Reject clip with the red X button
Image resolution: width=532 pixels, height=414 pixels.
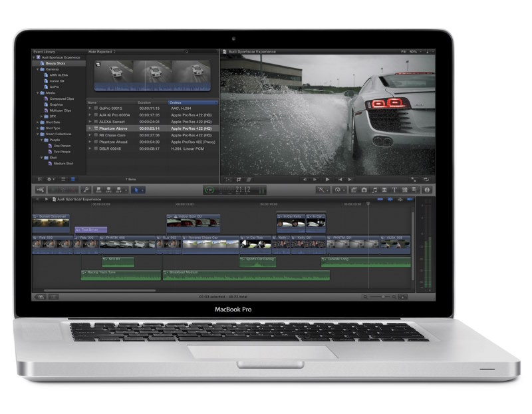(x=72, y=190)
